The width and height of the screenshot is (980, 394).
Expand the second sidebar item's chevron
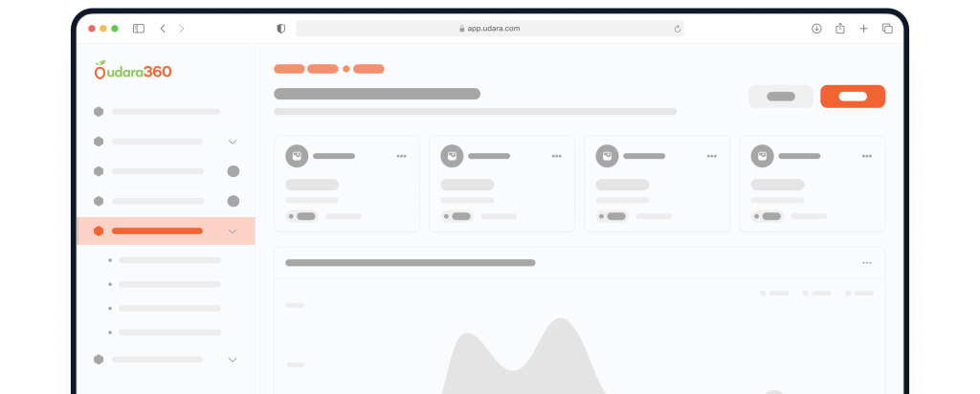point(233,142)
